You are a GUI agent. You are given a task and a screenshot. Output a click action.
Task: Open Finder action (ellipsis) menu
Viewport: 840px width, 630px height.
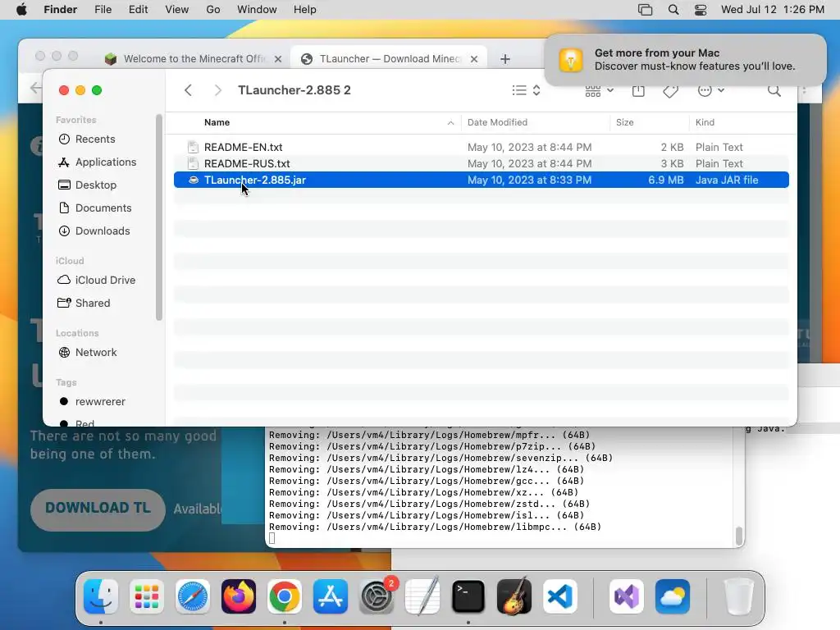pyautogui.click(x=711, y=90)
